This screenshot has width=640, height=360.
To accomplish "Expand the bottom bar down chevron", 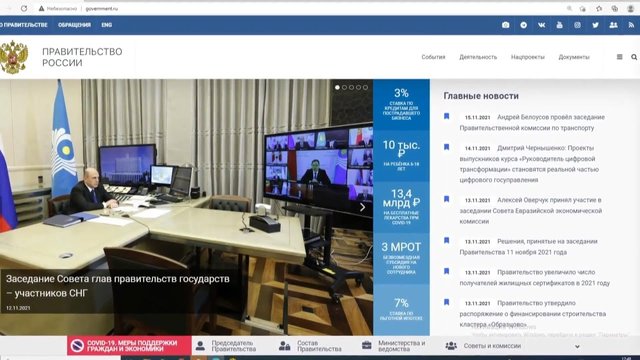I will [577, 347].
